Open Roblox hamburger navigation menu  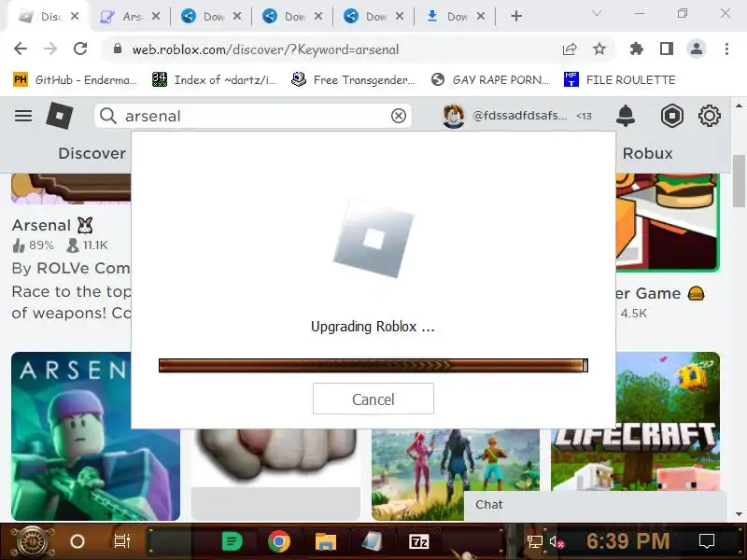[23, 116]
